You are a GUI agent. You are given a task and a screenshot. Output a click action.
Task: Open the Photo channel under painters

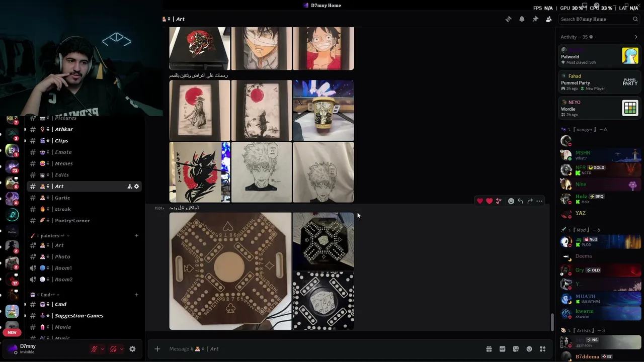[x=84, y=257]
